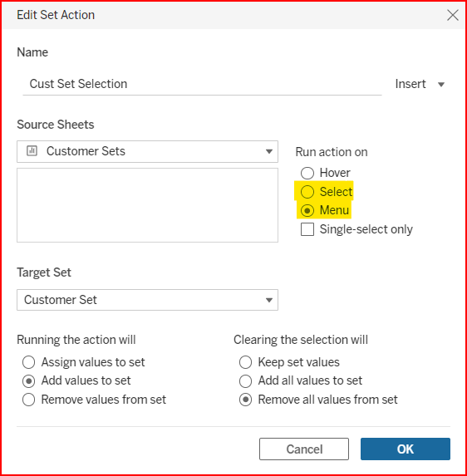Confirm with the OK button
Image resolution: width=467 pixels, height=476 pixels.
point(406,449)
